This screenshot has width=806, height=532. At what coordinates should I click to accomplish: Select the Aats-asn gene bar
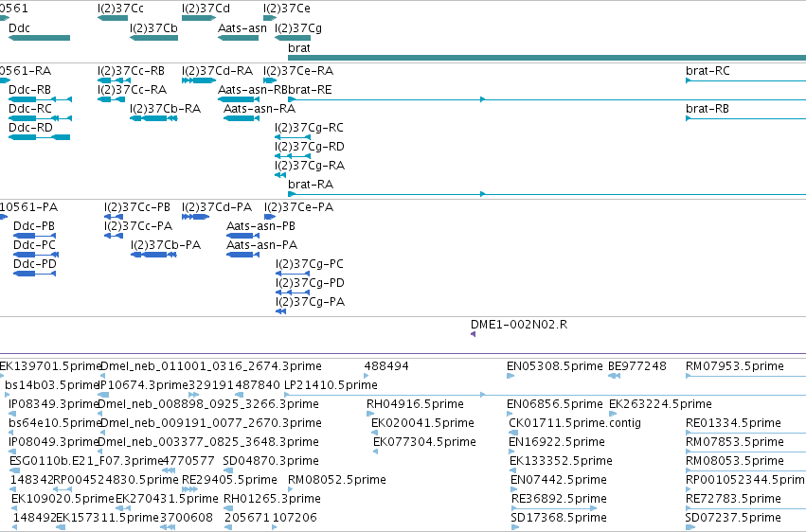click(238, 38)
